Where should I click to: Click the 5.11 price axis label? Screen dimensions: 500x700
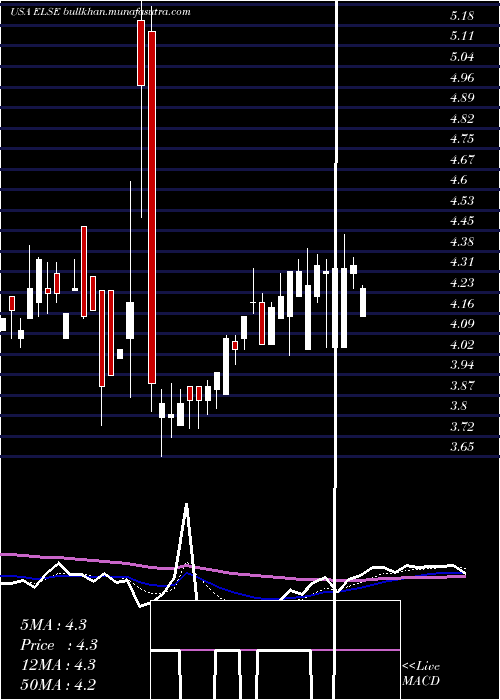point(462,36)
